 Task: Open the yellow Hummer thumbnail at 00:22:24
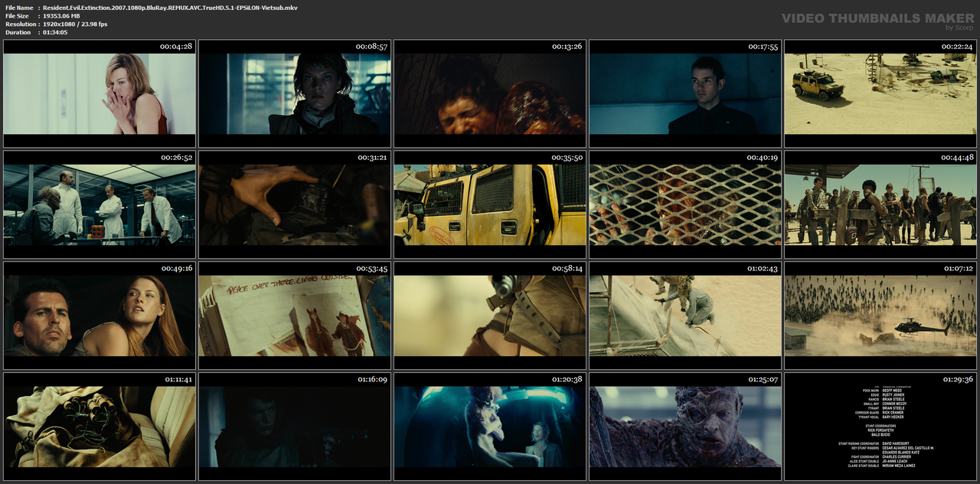click(x=880, y=93)
